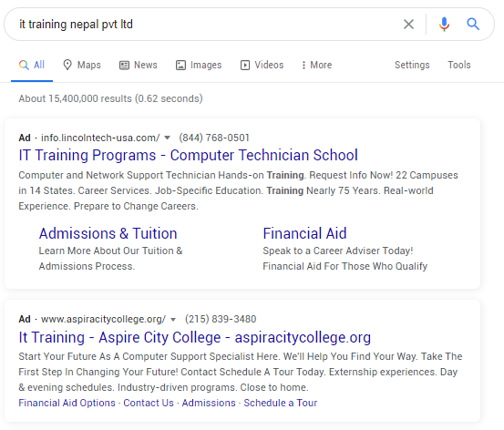
Task: Open the Financial Aid sitelink
Action: coord(304,233)
